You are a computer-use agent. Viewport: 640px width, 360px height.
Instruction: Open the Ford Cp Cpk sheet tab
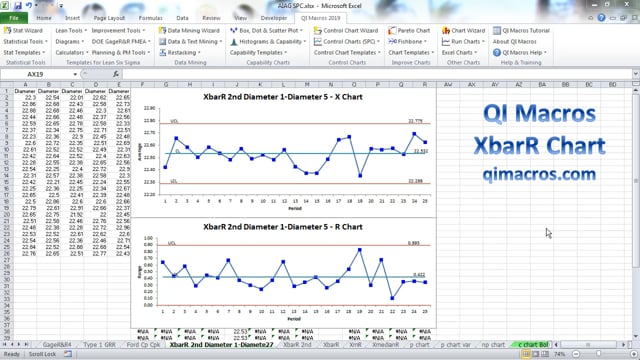(143, 345)
